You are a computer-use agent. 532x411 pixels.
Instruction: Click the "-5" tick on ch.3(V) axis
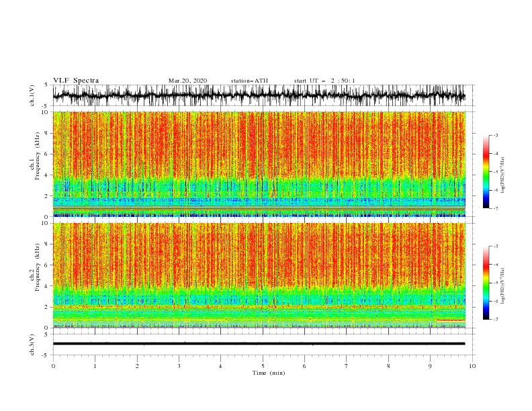pos(46,355)
